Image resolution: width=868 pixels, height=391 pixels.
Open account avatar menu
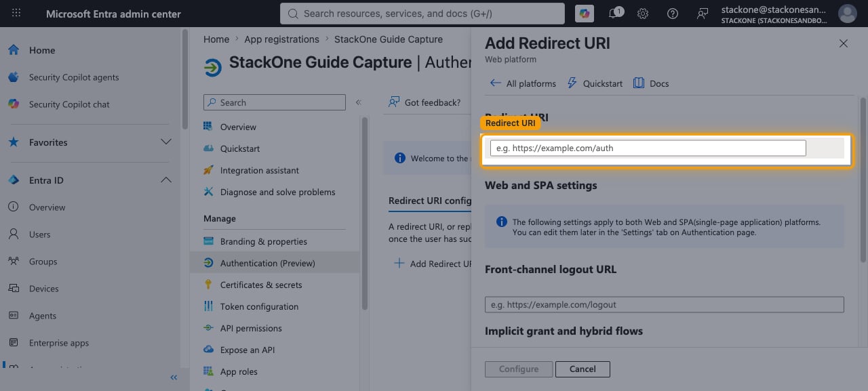[x=847, y=14]
